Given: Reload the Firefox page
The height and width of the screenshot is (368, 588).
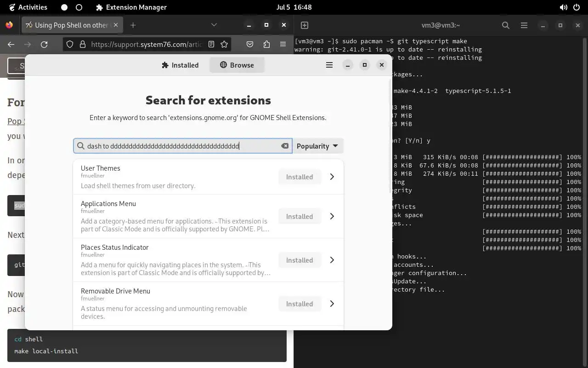Looking at the screenshot, I should [x=44, y=44].
